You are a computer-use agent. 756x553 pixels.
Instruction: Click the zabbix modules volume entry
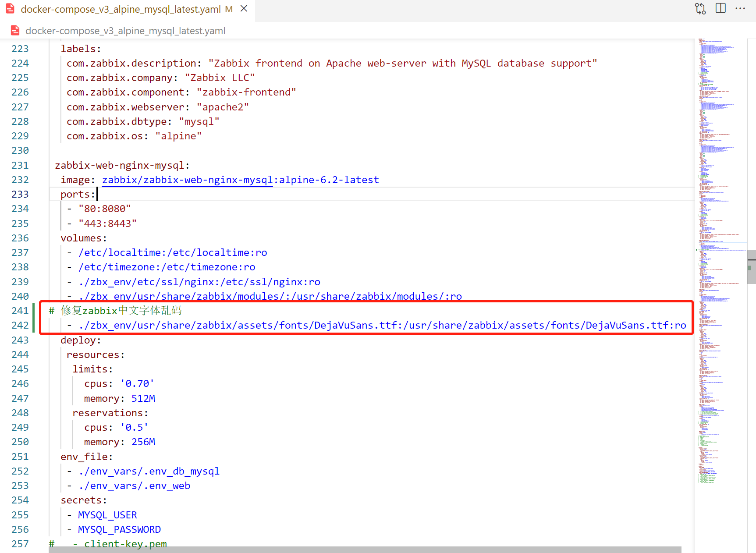pos(270,296)
